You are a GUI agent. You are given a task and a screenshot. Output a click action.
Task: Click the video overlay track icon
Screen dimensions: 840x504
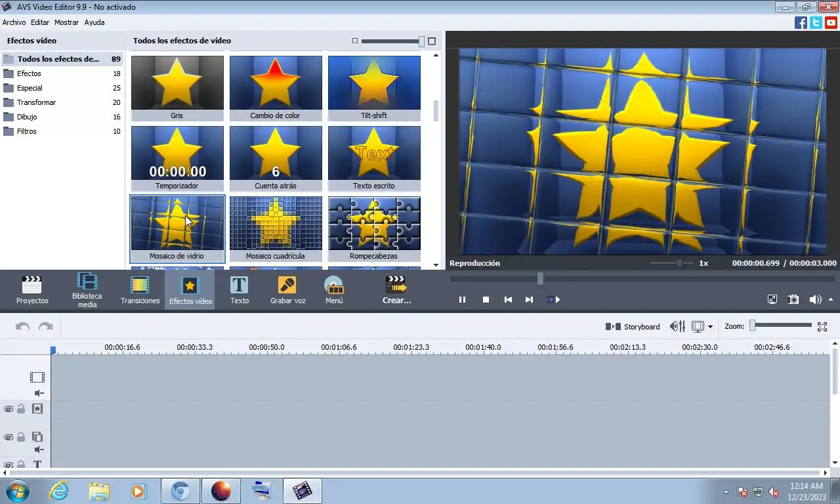(37, 437)
